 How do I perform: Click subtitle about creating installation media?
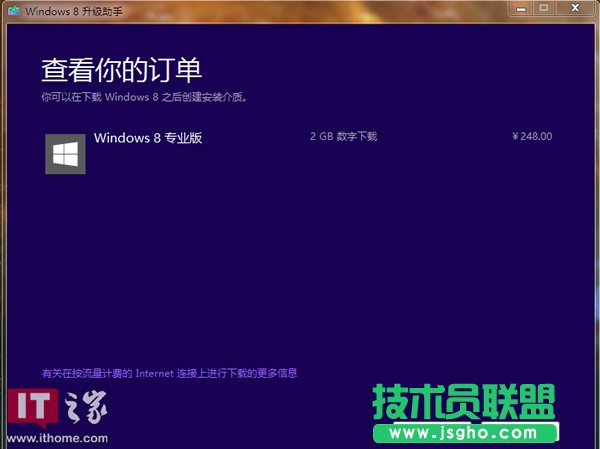pos(144,97)
